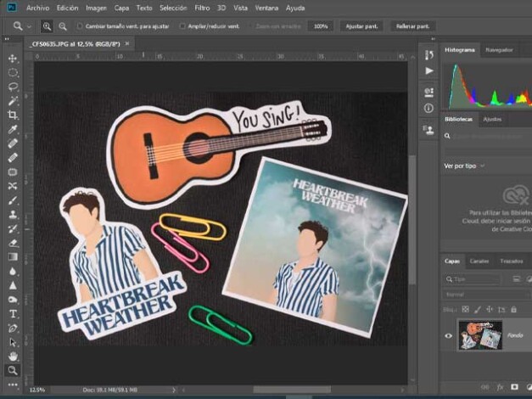Open the layer filter 'Tipo' dropdown
Screen dimensions: 532x399
472,279
